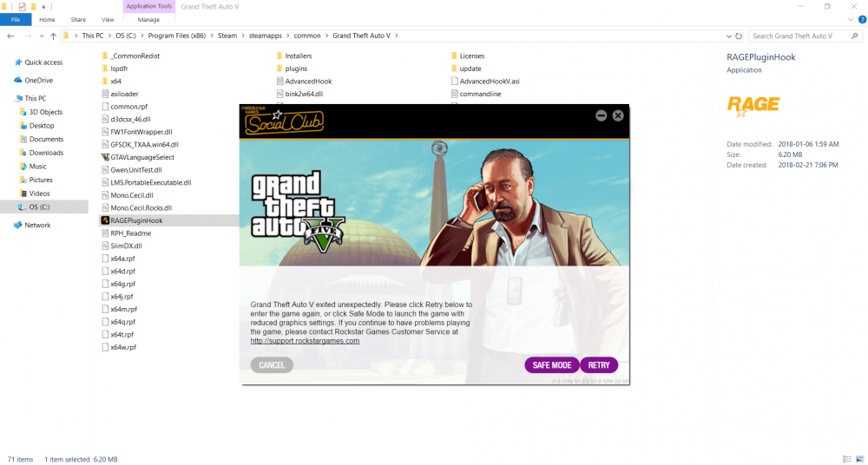Minimize the Social Club launcher window
The image size is (868, 465).
pos(602,115)
